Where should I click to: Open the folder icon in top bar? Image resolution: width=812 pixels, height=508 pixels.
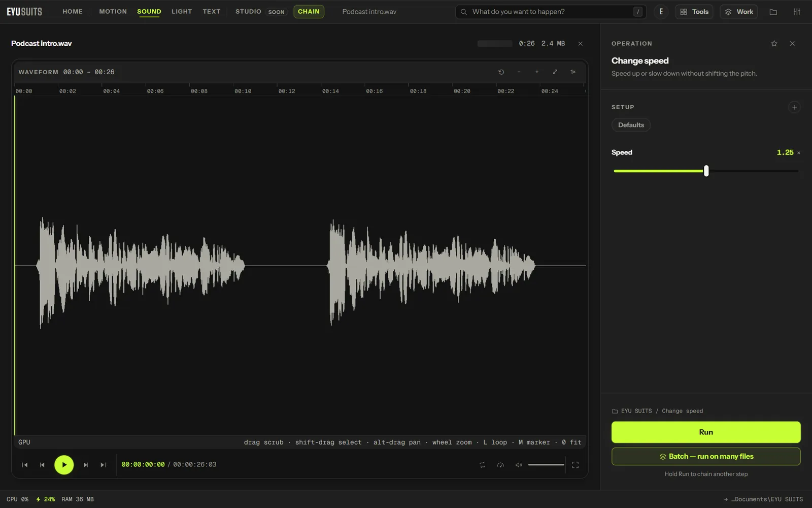(773, 12)
